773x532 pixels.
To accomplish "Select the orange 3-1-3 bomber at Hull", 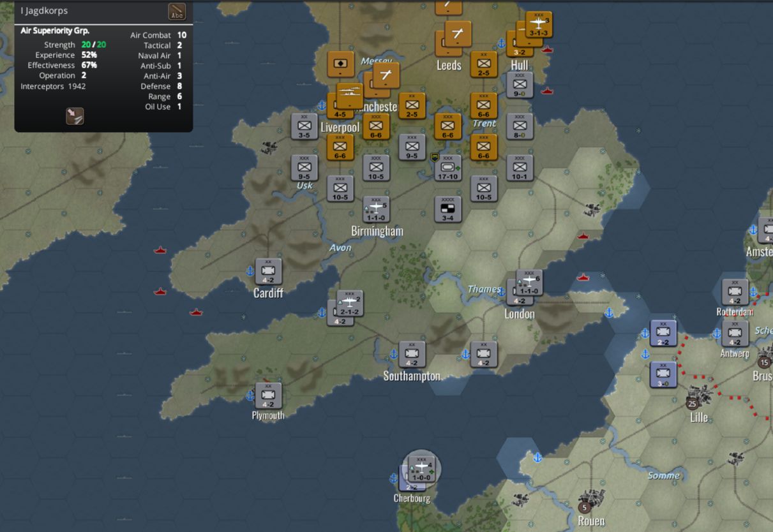I will [x=539, y=24].
